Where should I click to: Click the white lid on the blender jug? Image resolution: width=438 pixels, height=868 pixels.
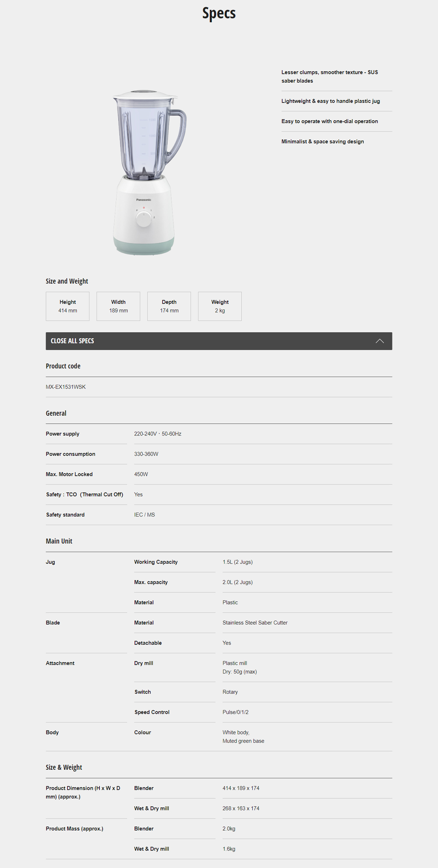click(145, 95)
